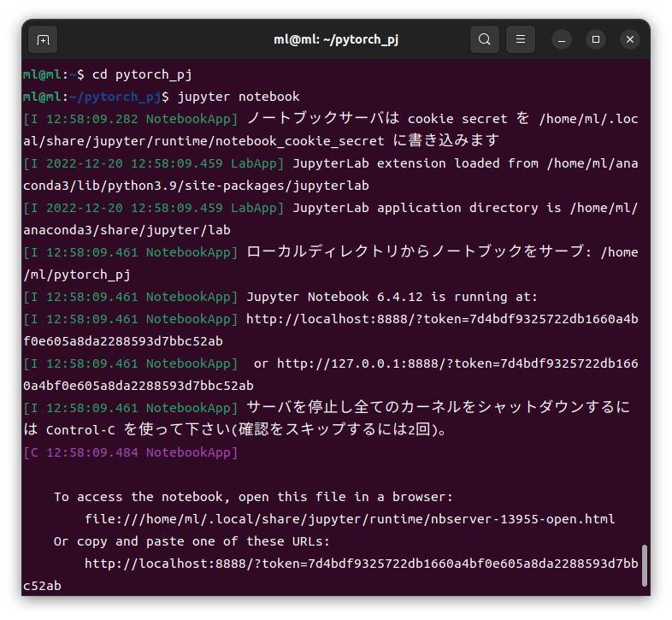Image resolution: width=672 pixels, height=620 pixels.
Task: Click the 'JupyterLab extension loaded from' text
Action: [x=416, y=163]
